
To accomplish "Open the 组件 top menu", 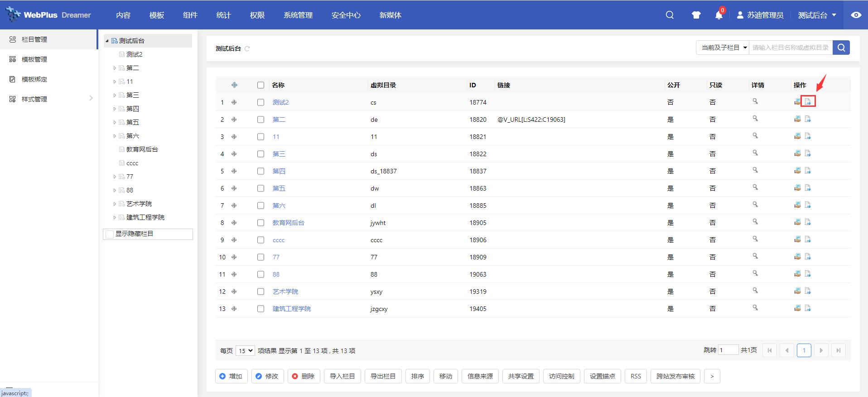I will click(190, 15).
